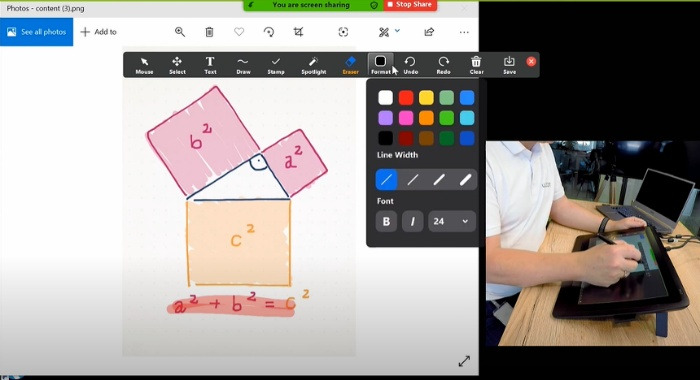
Task: Rotate the photo in Photos toolbar
Action: [269, 32]
